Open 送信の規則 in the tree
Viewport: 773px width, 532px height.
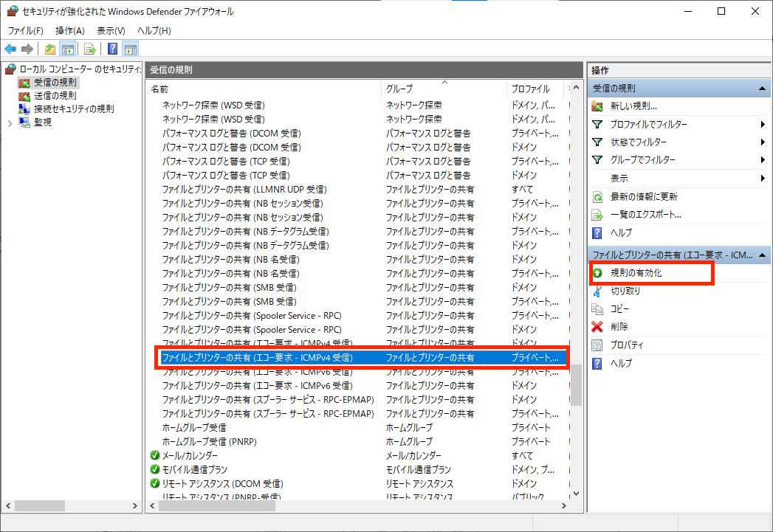click(55, 96)
